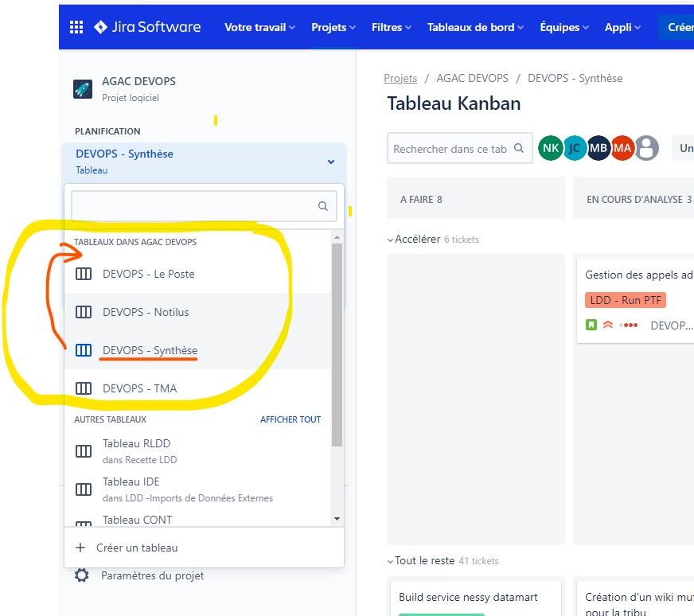Image resolution: width=694 pixels, height=616 pixels.
Task: Follow the AGAC DEVOPS breadcrumb
Action: (472, 78)
